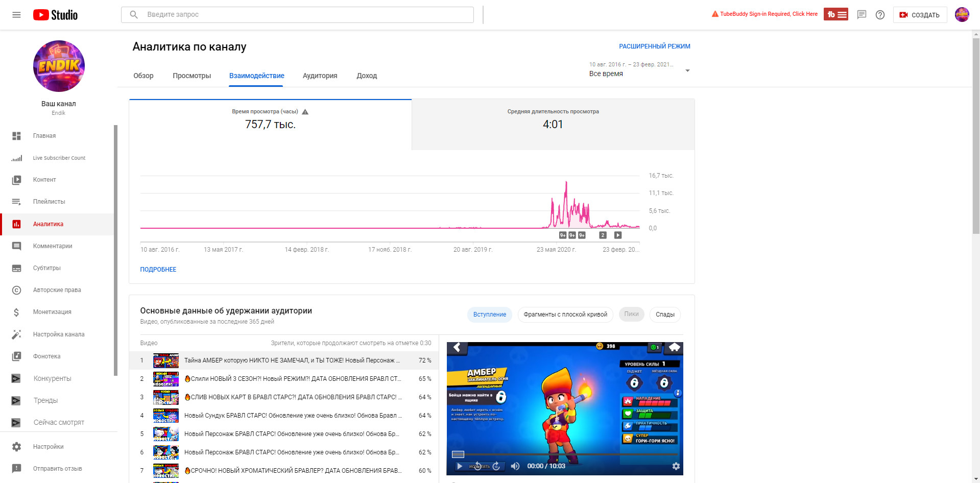Click the Endik channel profile picture
This screenshot has height=483, width=980.
click(59, 66)
